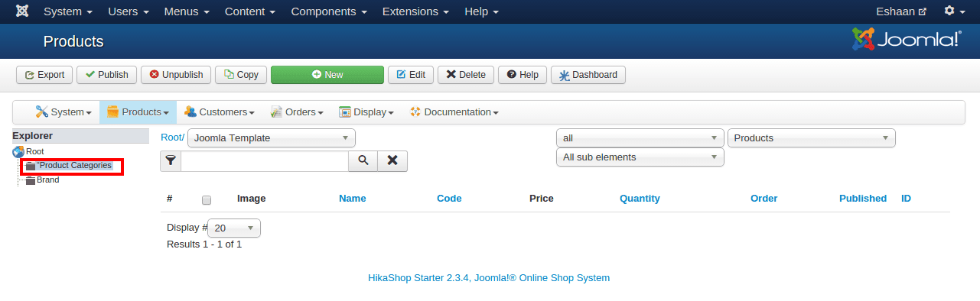Viewport: 980px width, 301px height.
Task: Click the Dashboard button
Action: (588, 75)
